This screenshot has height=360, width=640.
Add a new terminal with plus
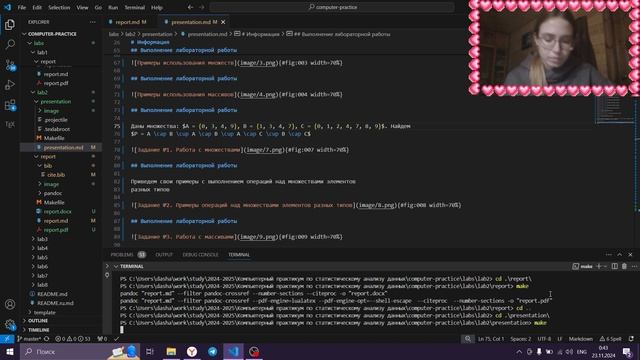[x=599, y=266]
